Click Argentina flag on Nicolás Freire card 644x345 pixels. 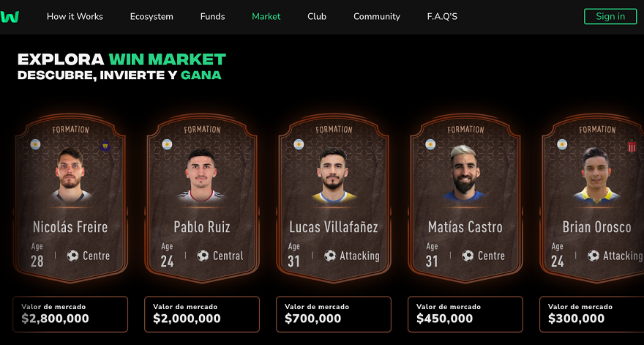coord(35,144)
